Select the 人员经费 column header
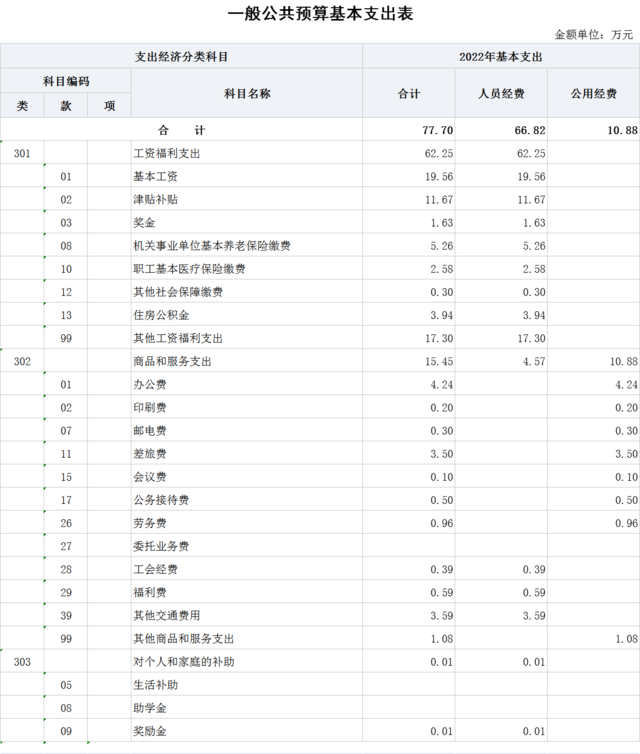 point(501,93)
